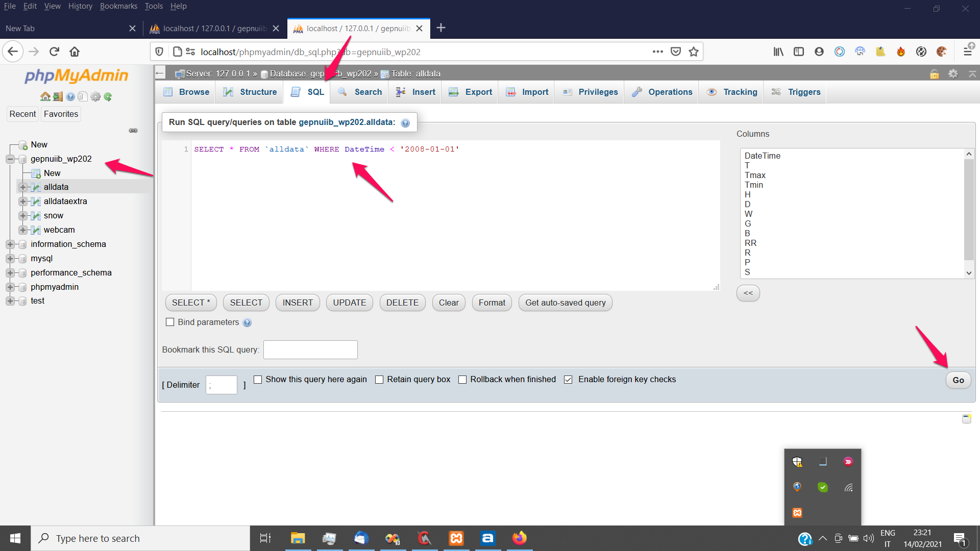Open XAMPP from the Windows taskbar
Viewport: 980px width, 551px height.
(x=456, y=538)
